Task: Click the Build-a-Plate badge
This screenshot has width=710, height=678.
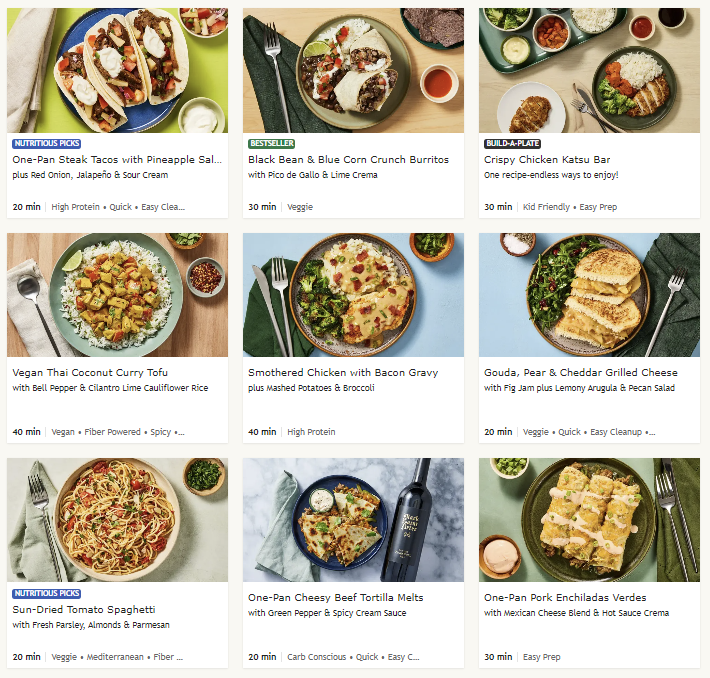Action: 511,144
